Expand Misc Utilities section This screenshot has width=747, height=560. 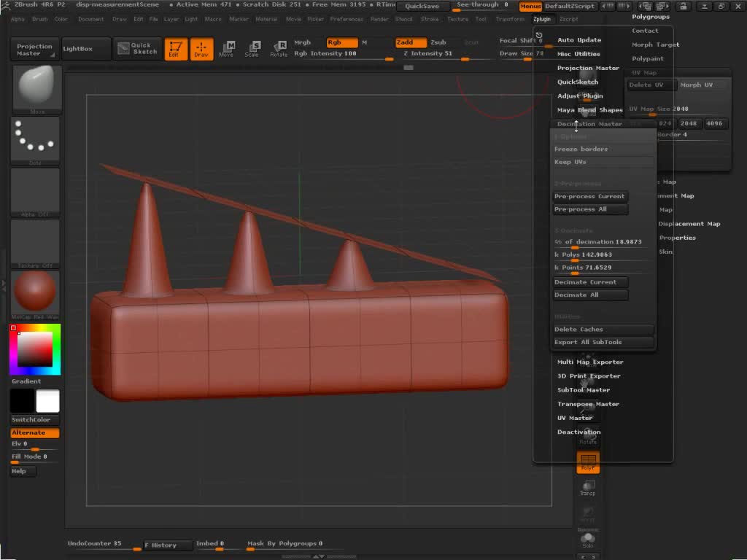click(578, 54)
